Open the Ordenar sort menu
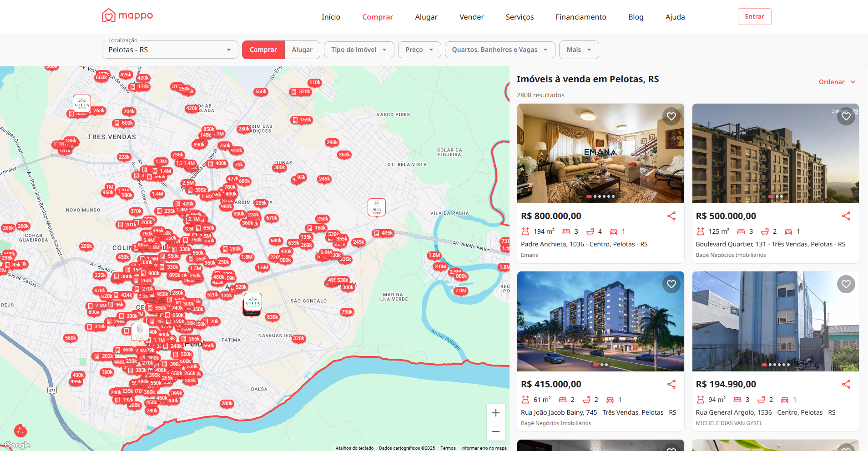 coord(837,82)
